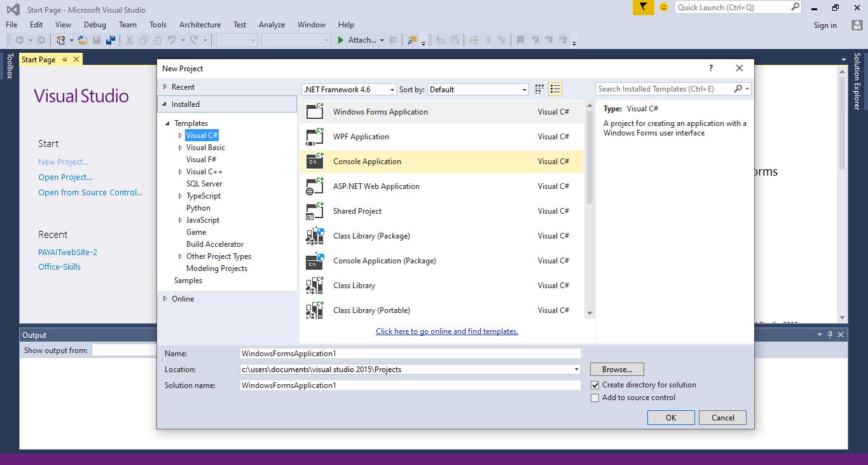The image size is (868, 465).
Task: Switch templates list to small icons view
Action: tap(555, 89)
